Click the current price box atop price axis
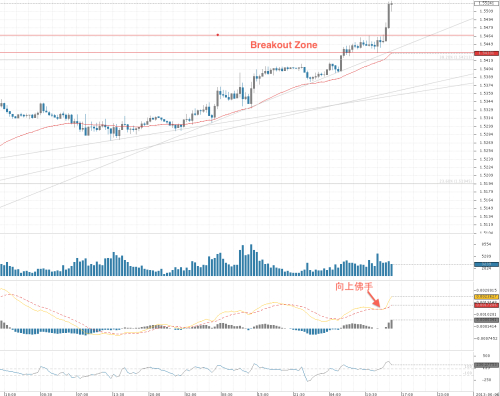Image resolution: width=500 pixels, height=396 pixels. tap(486, 3)
